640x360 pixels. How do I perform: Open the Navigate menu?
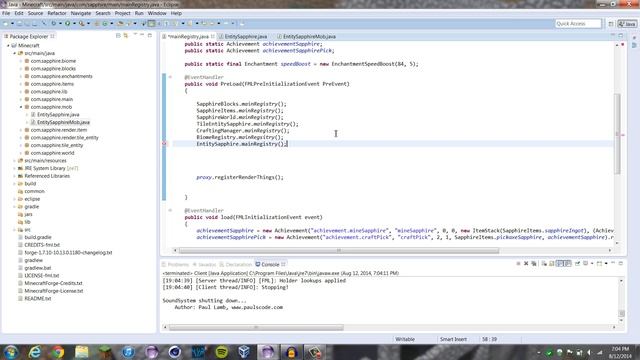pos(81,13)
